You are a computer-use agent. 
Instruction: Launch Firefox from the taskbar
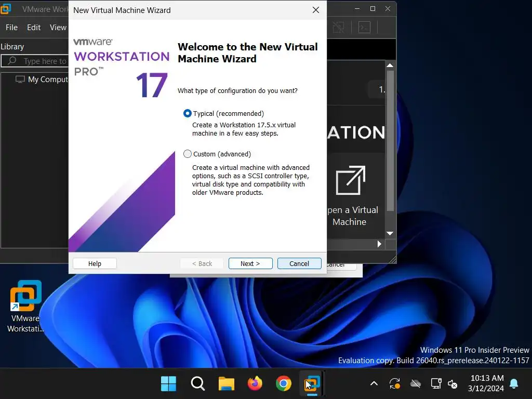[255, 384]
